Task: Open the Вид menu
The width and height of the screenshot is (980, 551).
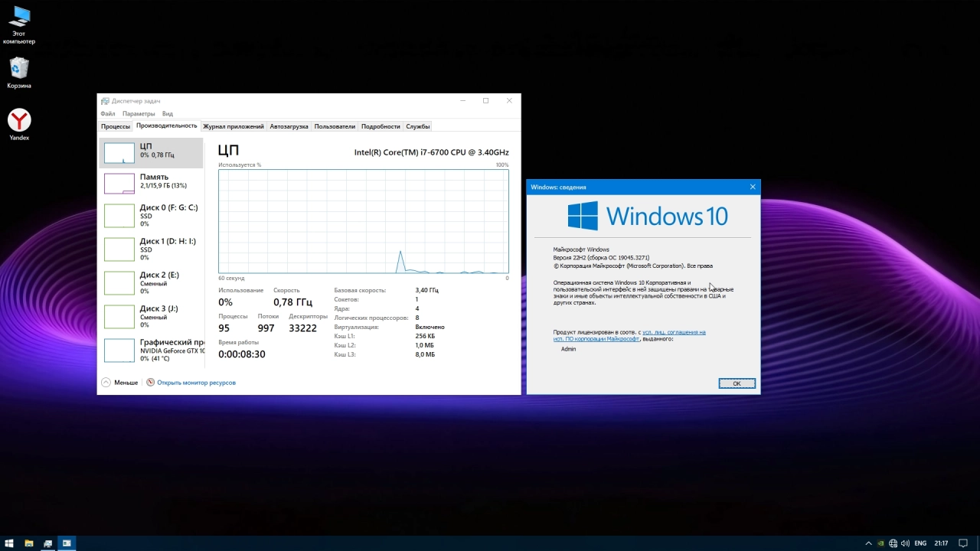Action: click(167, 114)
